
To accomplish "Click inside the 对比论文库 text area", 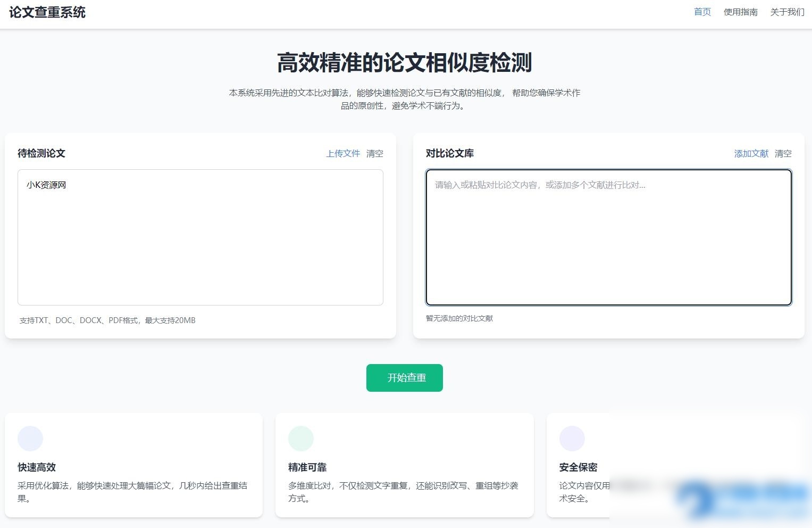I will [x=609, y=237].
